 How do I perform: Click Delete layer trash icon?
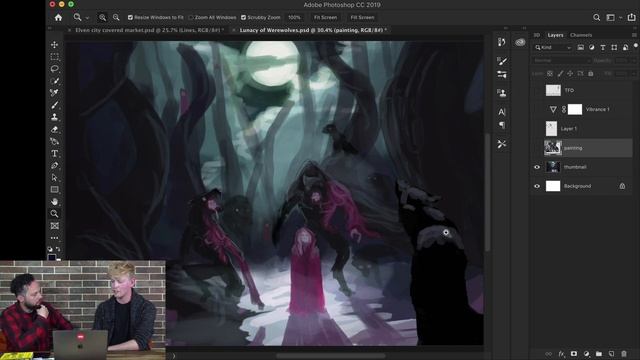click(624, 354)
